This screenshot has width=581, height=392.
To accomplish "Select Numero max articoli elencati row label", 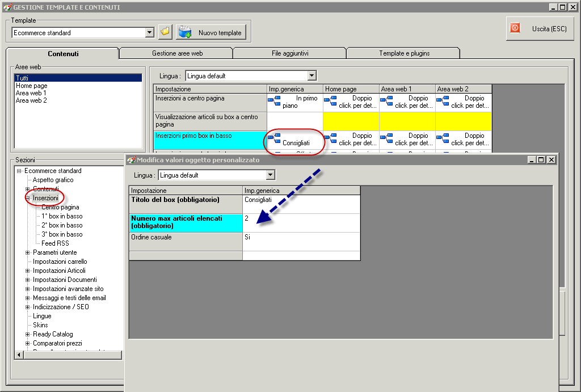I will tap(186, 223).
